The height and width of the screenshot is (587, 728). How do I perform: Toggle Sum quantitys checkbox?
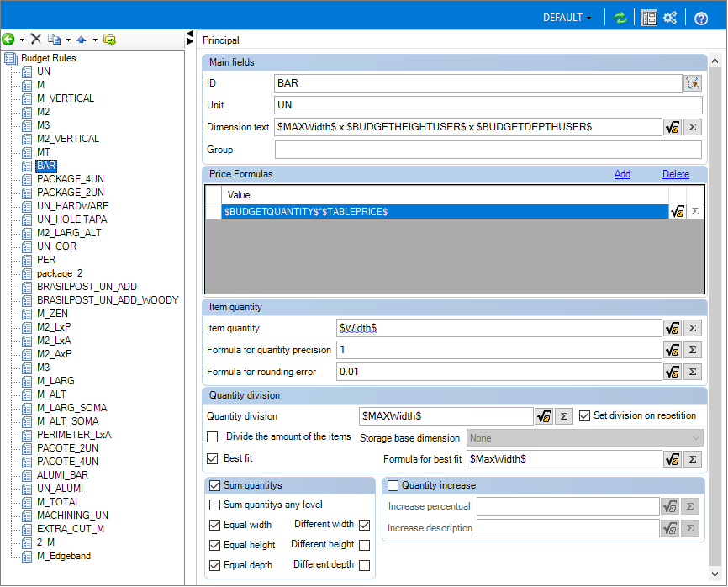click(x=214, y=486)
